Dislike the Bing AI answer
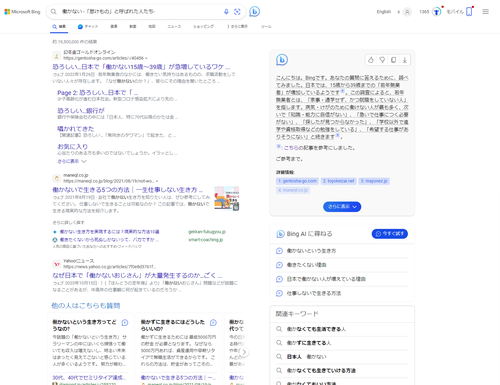 point(382,60)
